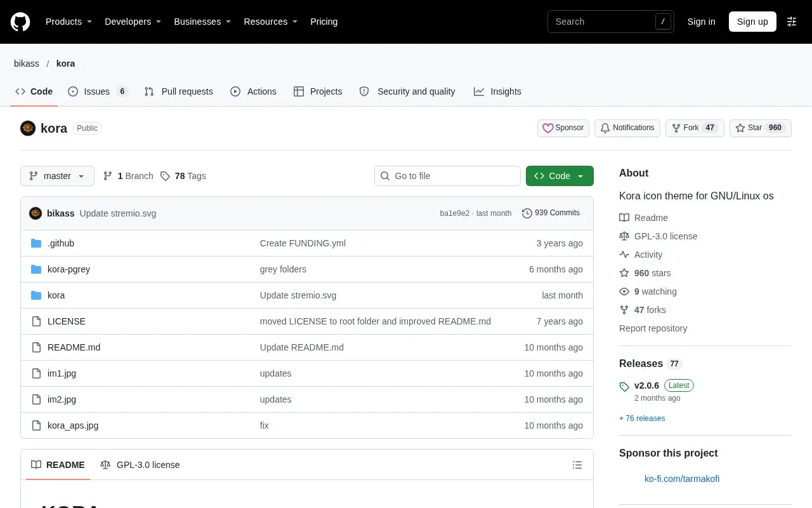Click the kora-pgrey folder icon
The width and height of the screenshot is (812, 508).
pyautogui.click(x=36, y=269)
